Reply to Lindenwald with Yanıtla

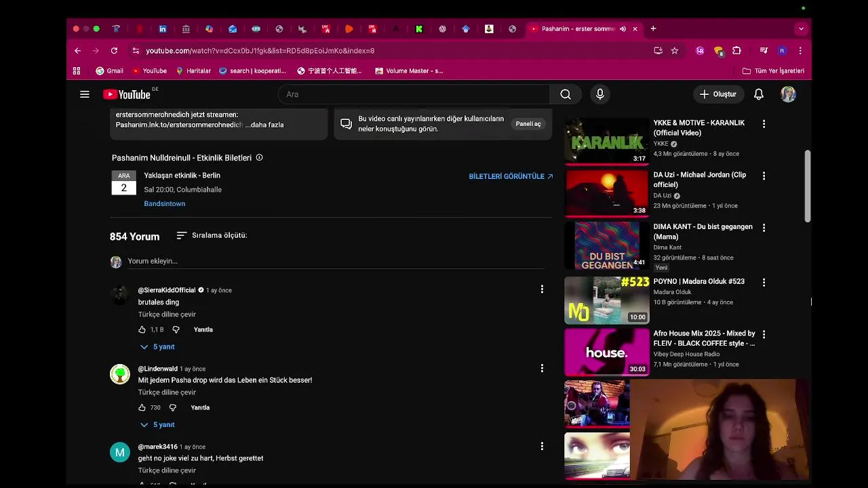point(200,407)
